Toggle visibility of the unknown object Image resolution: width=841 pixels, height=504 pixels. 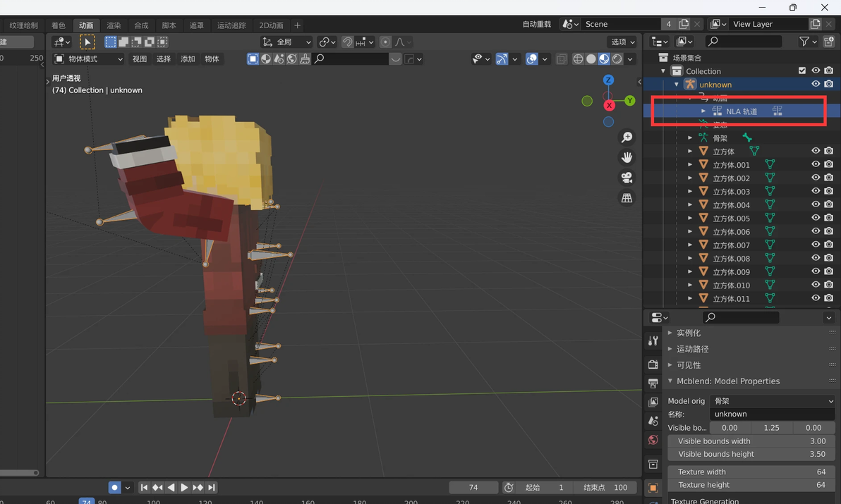[816, 84]
